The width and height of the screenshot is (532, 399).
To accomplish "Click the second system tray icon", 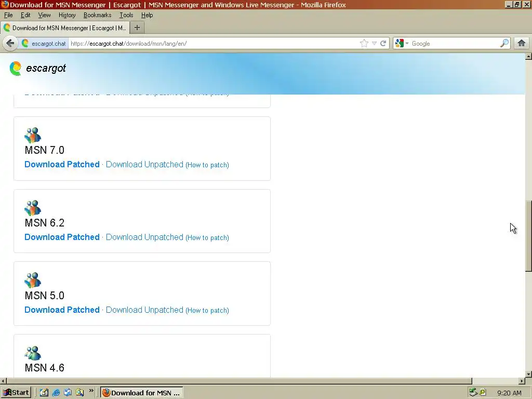I will point(483,392).
